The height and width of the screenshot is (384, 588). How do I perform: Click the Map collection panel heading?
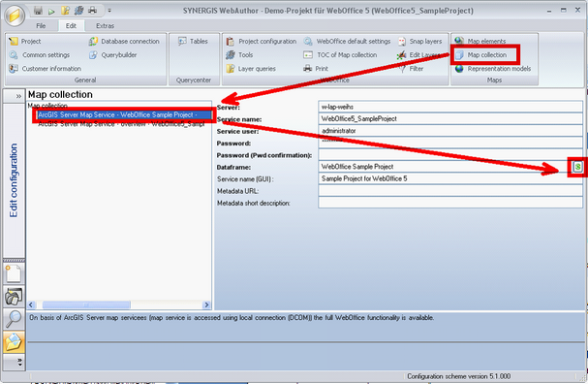60,95
